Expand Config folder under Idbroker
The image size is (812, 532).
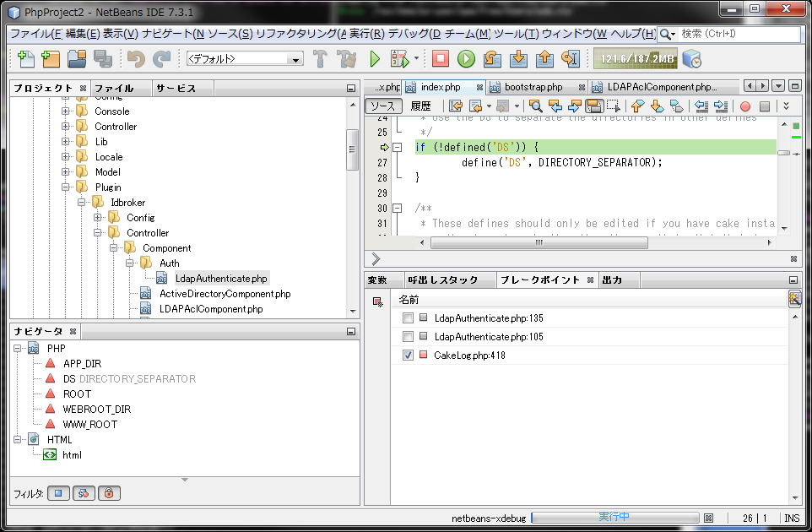pos(97,218)
